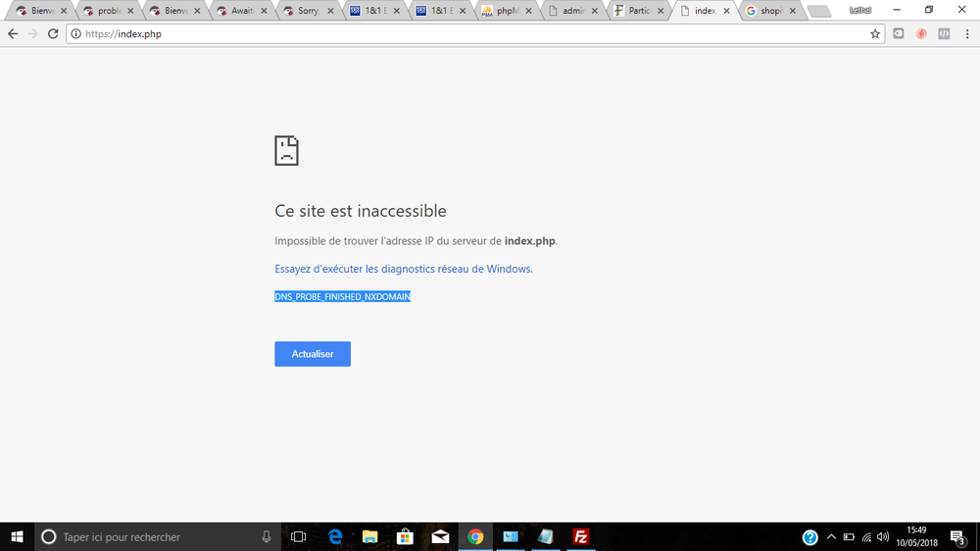Activate the Cortana microphone
This screenshot has height=551, width=980.
[267, 536]
